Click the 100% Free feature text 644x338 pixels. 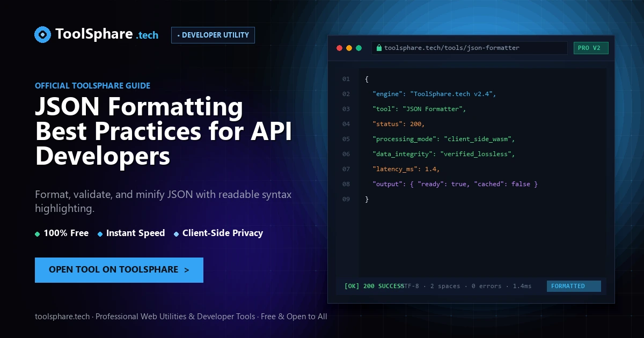click(66, 233)
